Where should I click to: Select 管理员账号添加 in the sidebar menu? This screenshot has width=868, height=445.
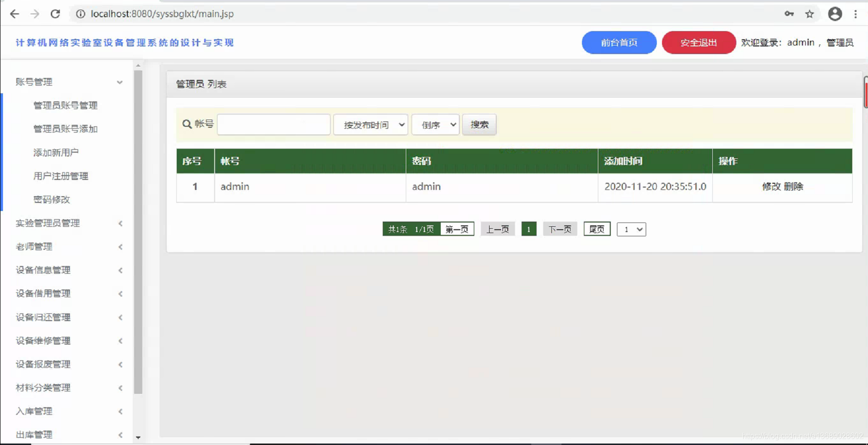pos(65,129)
